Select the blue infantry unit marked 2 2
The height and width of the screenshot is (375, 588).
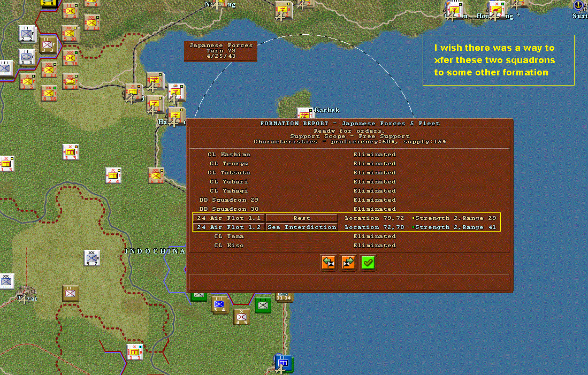click(27, 34)
